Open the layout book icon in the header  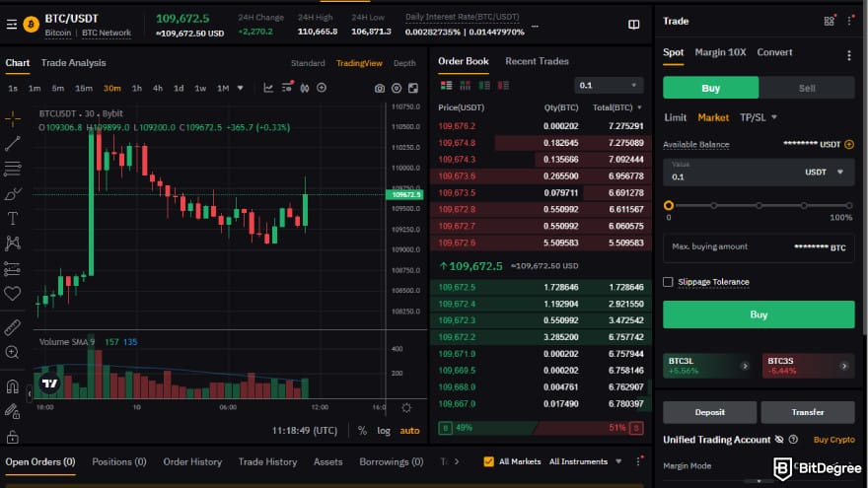(x=634, y=25)
